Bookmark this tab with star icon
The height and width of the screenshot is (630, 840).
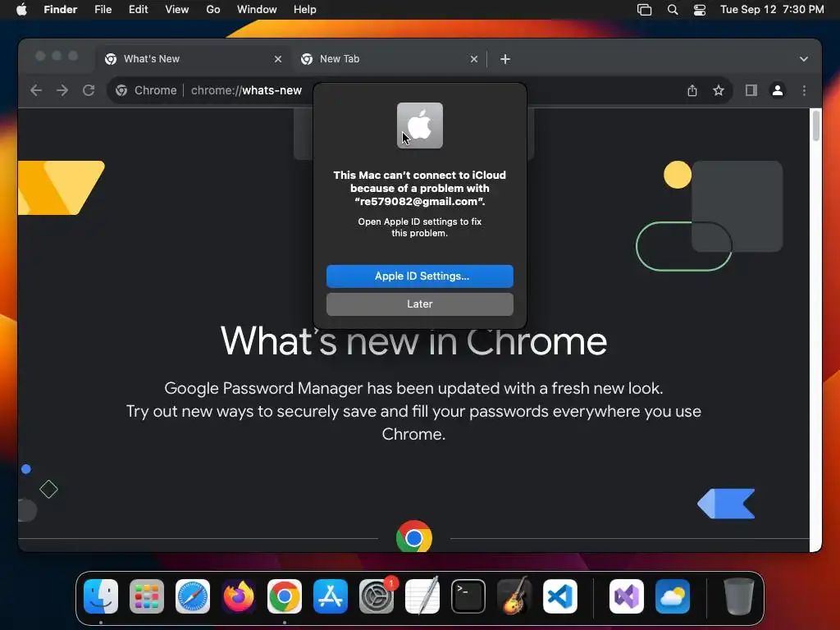(x=719, y=90)
